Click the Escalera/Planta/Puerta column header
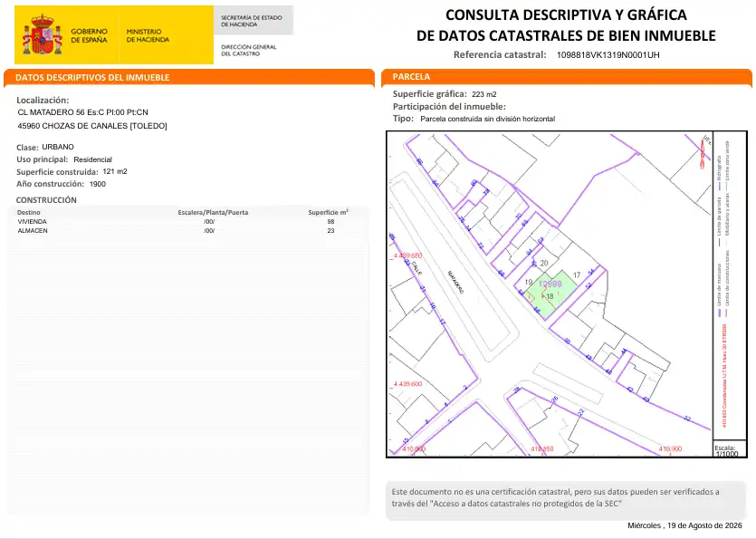Screen dimensions: 756x539 click(213, 212)
